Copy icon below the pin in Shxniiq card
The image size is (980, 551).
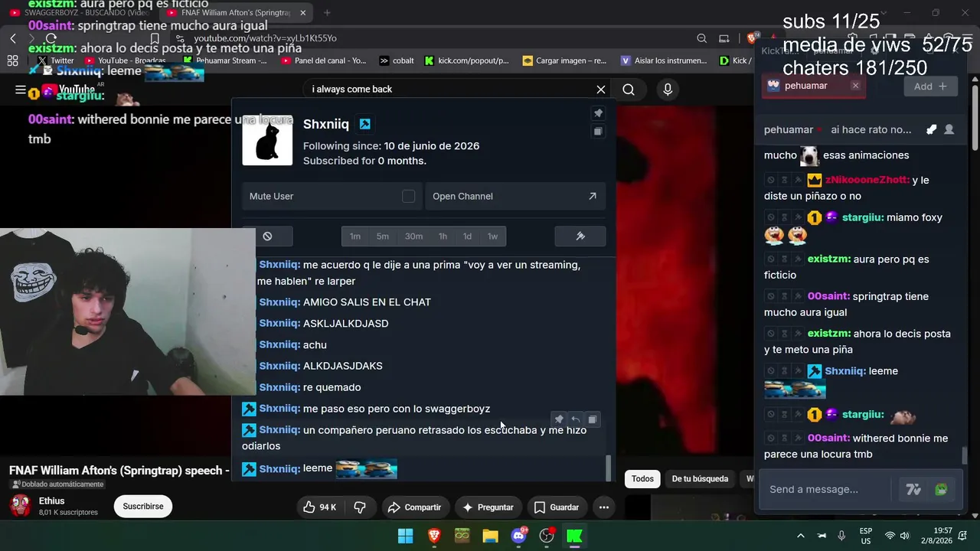[599, 132]
